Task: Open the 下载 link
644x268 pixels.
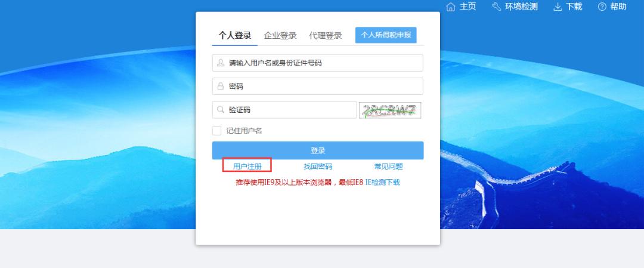Action: 574,7
